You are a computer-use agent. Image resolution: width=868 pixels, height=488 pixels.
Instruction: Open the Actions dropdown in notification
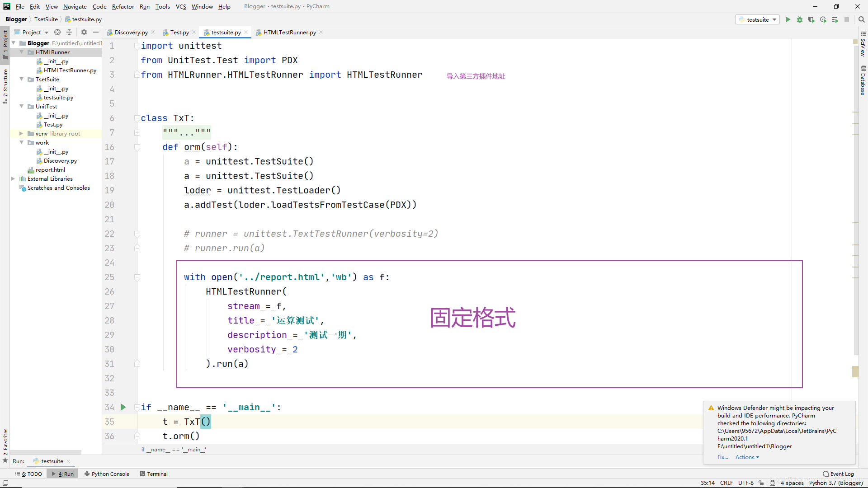tap(747, 457)
